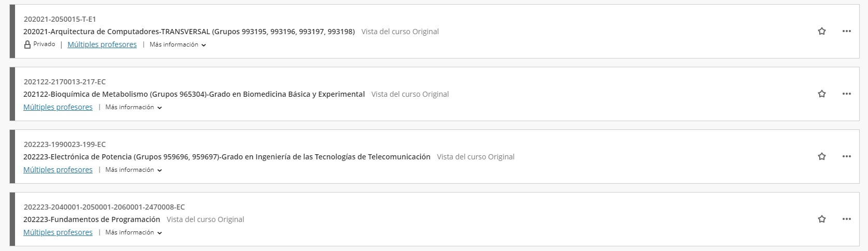Image resolution: width=868 pixels, height=251 pixels.
Task: Open Múltiples profesores link for Arquitectura de Computadores
Action: [102, 45]
